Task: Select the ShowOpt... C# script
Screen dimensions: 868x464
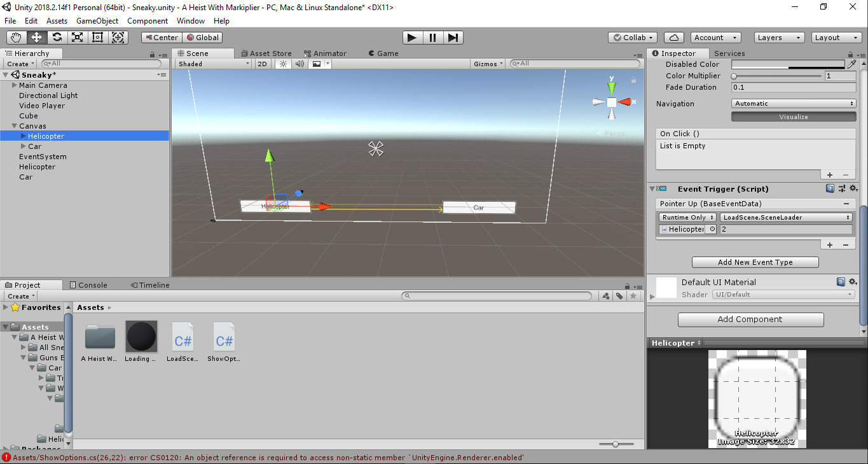Action: [224, 342]
